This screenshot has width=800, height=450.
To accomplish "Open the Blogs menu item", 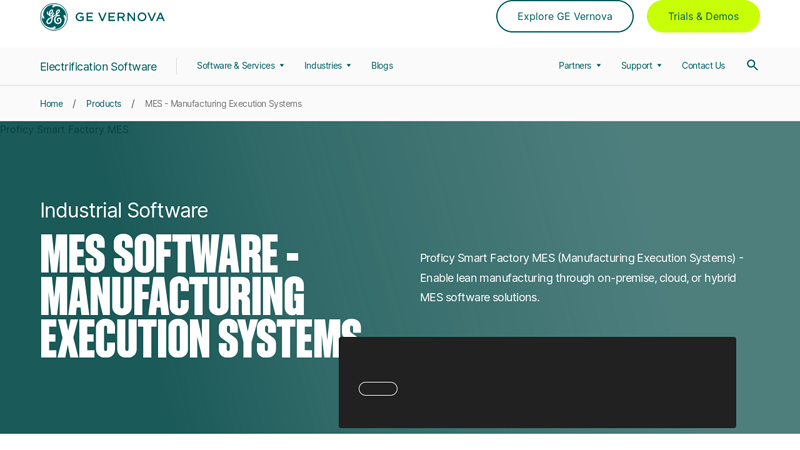I will [x=382, y=66].
